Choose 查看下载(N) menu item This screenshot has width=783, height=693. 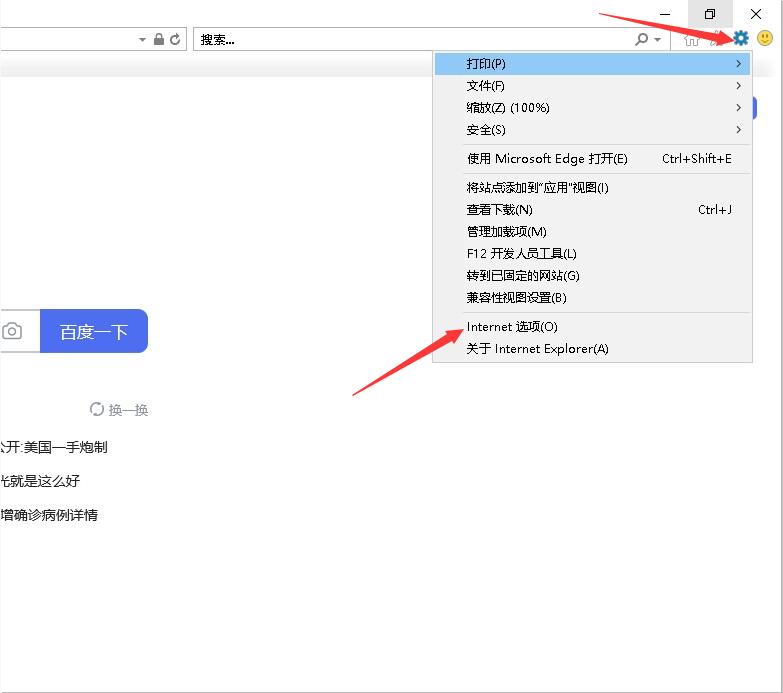(592, 210)
